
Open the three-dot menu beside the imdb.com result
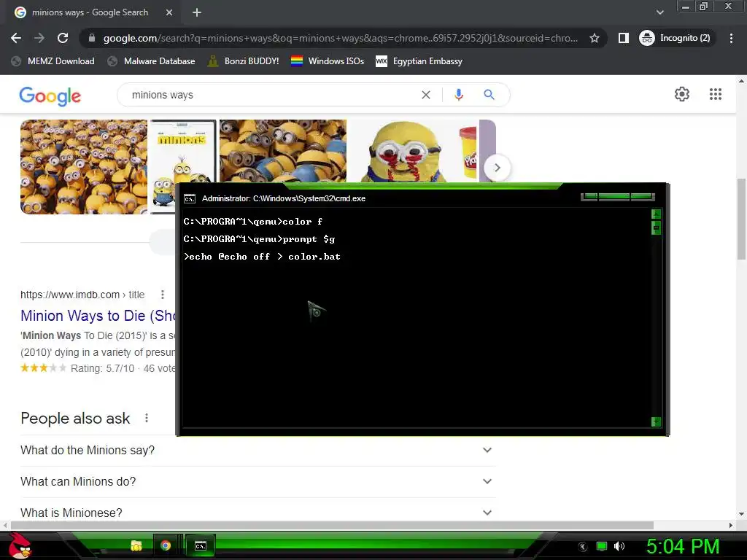click(163, 295)
